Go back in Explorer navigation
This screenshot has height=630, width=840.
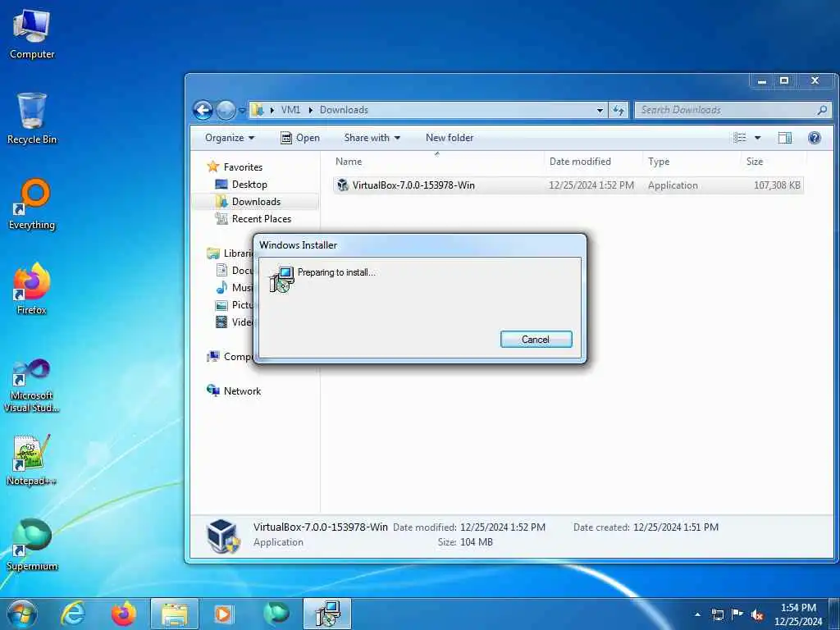pyautogui.click(x=203, y=111)
